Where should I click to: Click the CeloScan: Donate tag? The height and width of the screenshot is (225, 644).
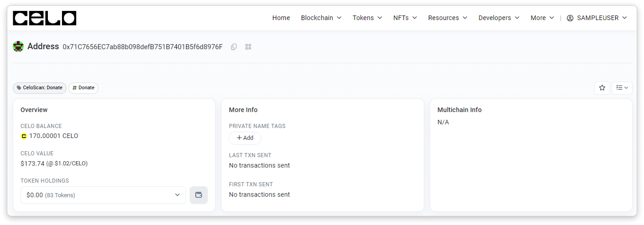tap(39, 88)
